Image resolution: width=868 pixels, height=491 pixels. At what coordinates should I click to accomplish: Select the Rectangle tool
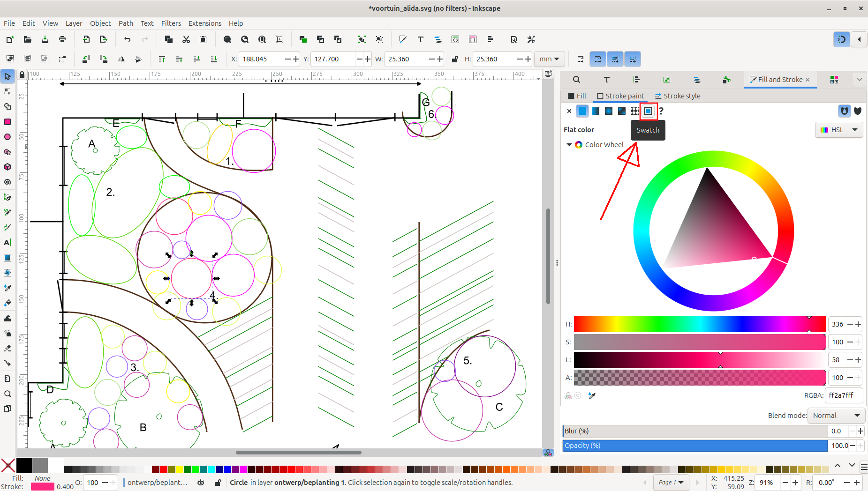(x=8, y=122)
